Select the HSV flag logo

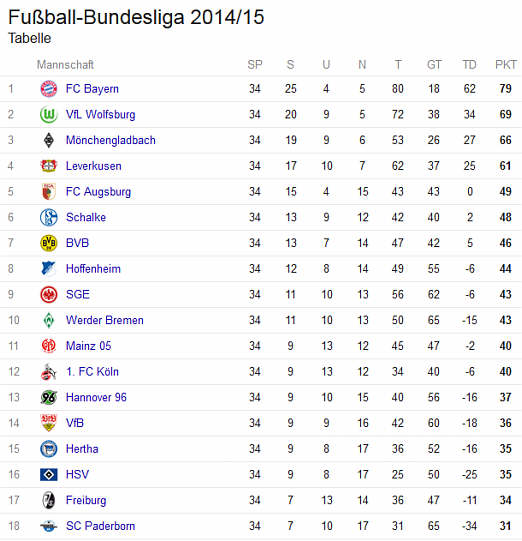tap(49, 475)
